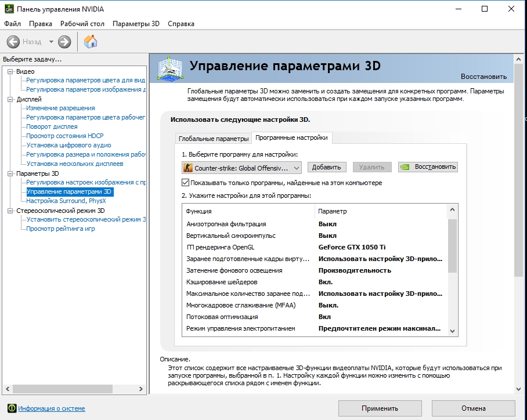Screen dimensions: 527x420
Task: Click the NVIDIA app icon in title bar
Action: coord(9,9)
